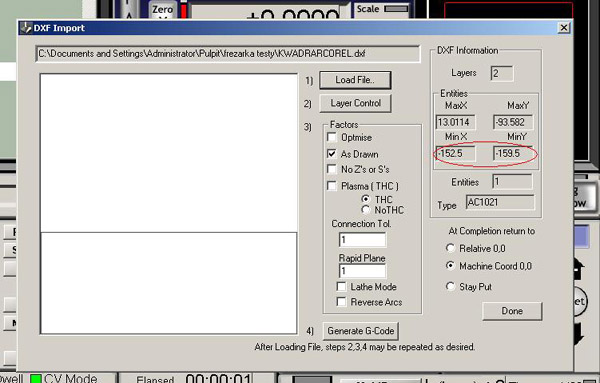Enable No Z's or S's option
This screenshot has height=383, width=600.
click(x=332, y=169)
